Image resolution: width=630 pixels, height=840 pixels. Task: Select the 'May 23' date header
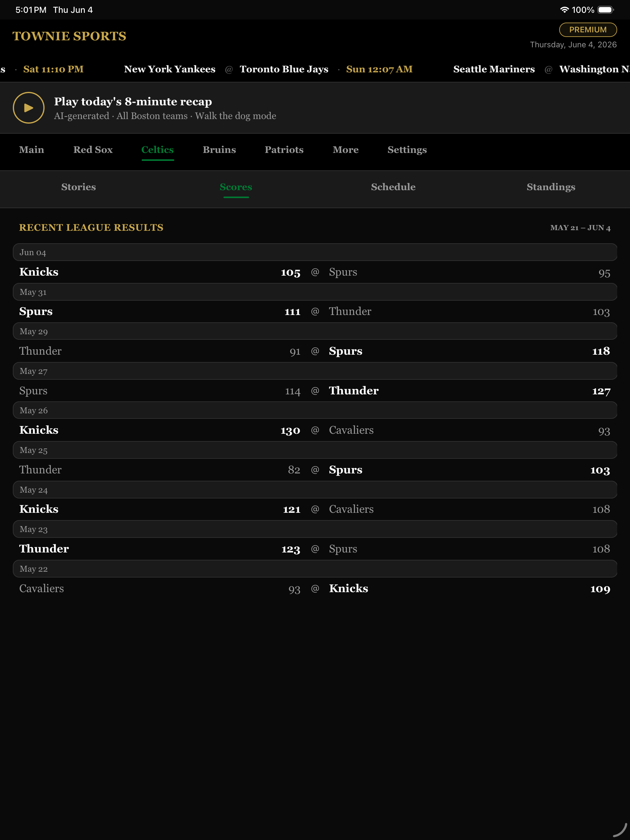(315, 529)
